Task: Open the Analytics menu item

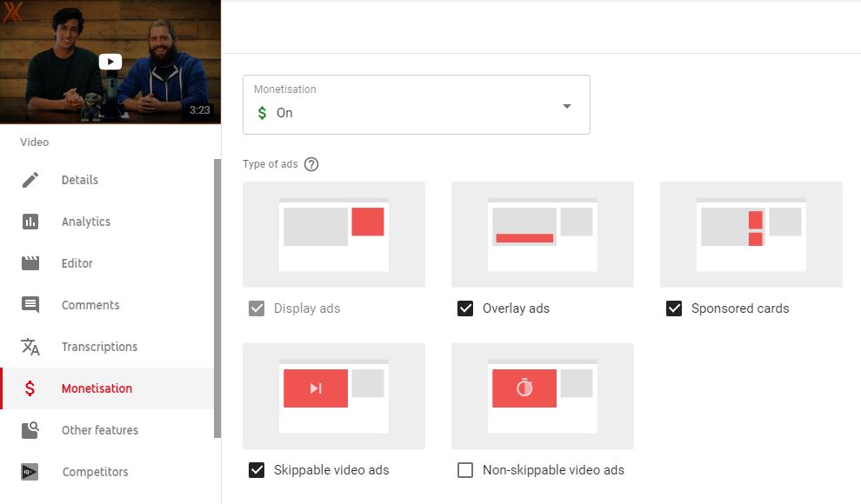Action: click(107, 222)
